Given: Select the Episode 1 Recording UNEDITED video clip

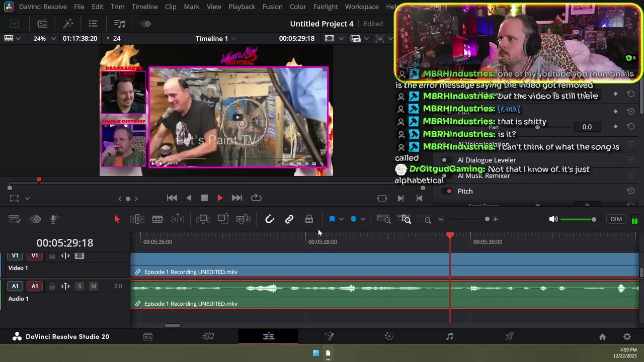Looking at the screenshot, I should pyautogui.click(x=385, y=265).
